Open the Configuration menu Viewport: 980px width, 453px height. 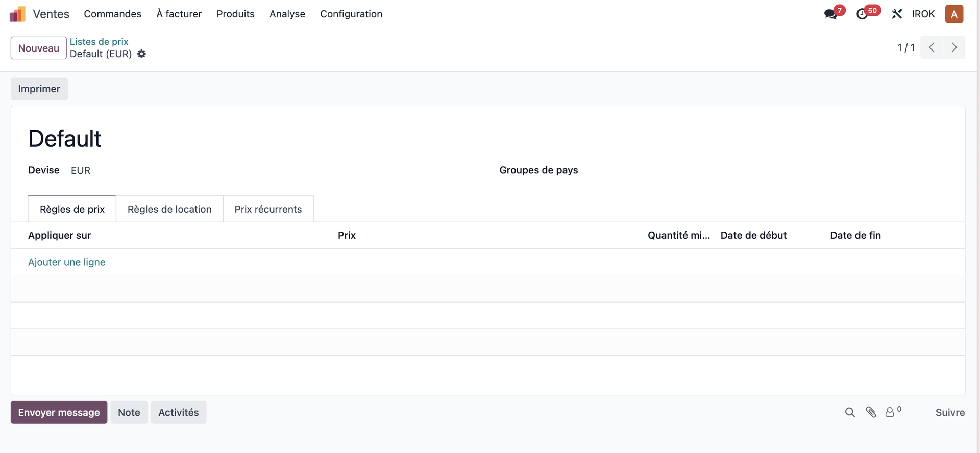click(351, 14)
